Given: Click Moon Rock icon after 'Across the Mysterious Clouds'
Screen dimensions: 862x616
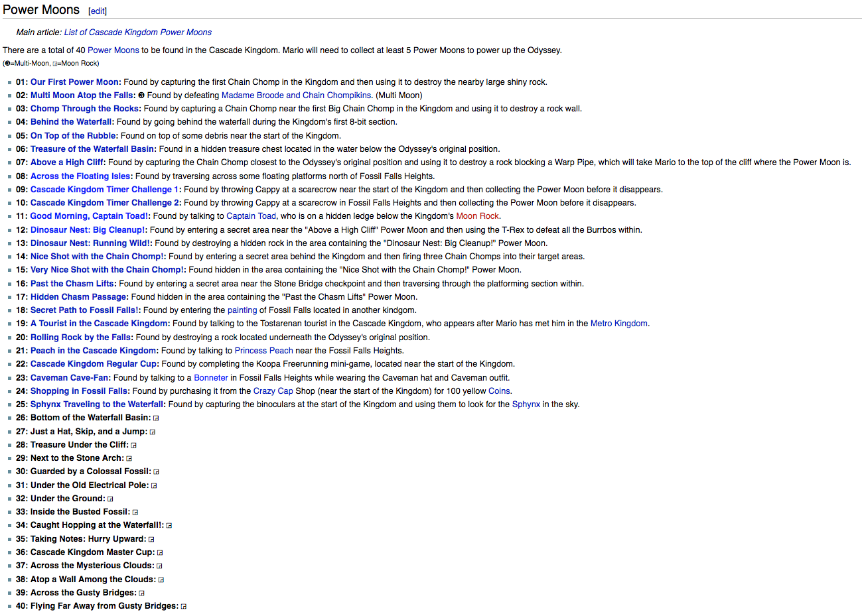Looking at the screenshot, I should tap(160, 566).
